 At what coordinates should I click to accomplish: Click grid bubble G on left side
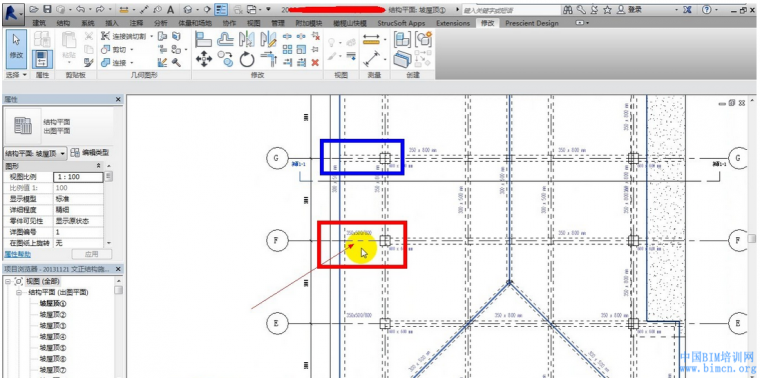click(x=277, y=158)
